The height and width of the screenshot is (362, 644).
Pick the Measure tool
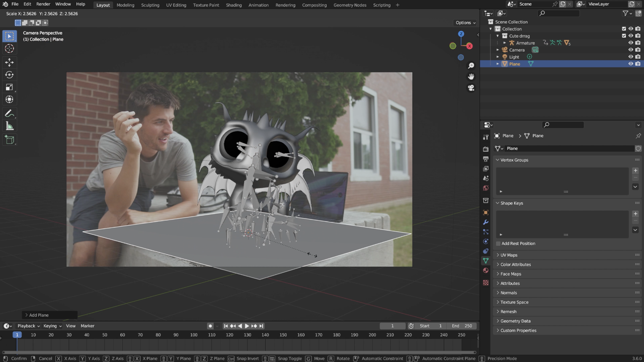[x=9, y=126]
